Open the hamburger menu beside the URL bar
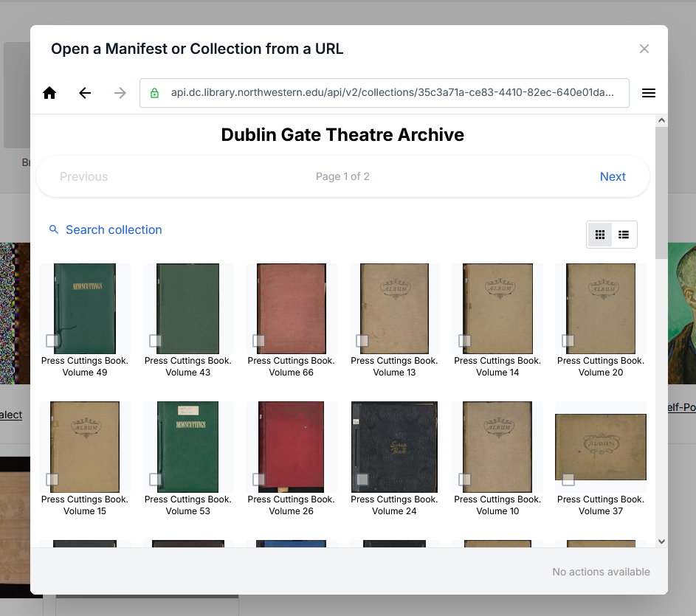 coord(649,93)
